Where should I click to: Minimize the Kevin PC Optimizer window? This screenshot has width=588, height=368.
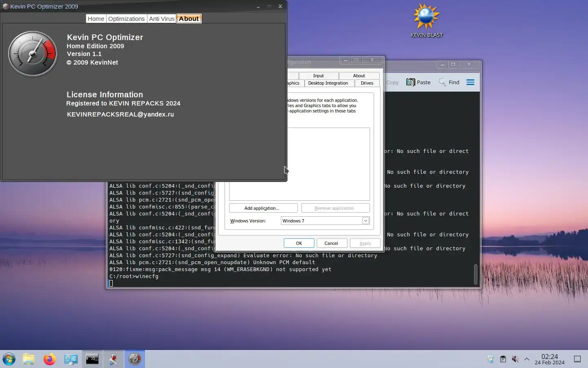click(x=258, y=6)
